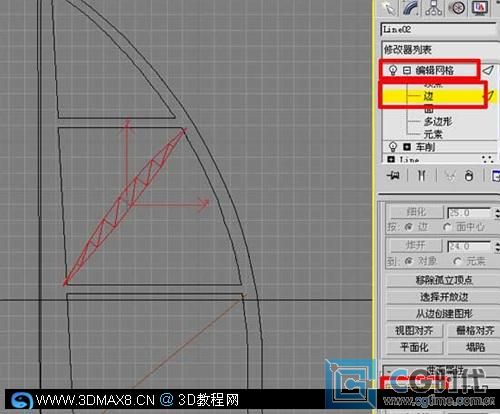Expand the 车削 modifier entry

click(x=407, y=147)
